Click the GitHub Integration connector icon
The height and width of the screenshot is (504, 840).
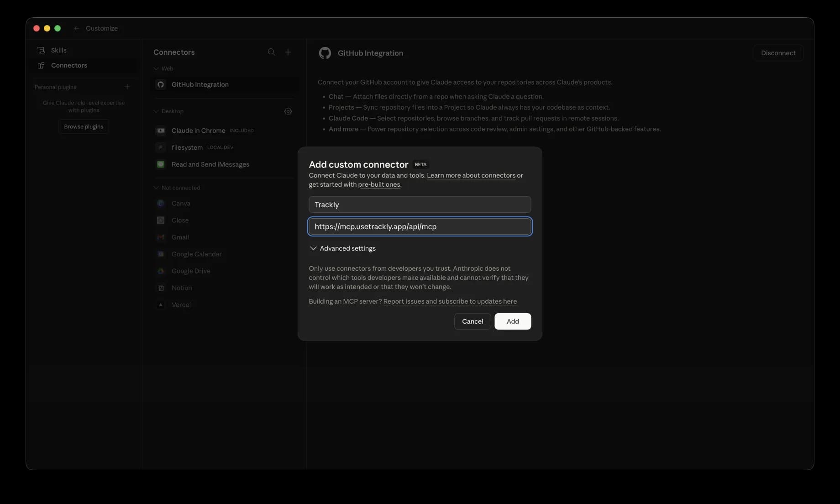click(x=160, y=84)
